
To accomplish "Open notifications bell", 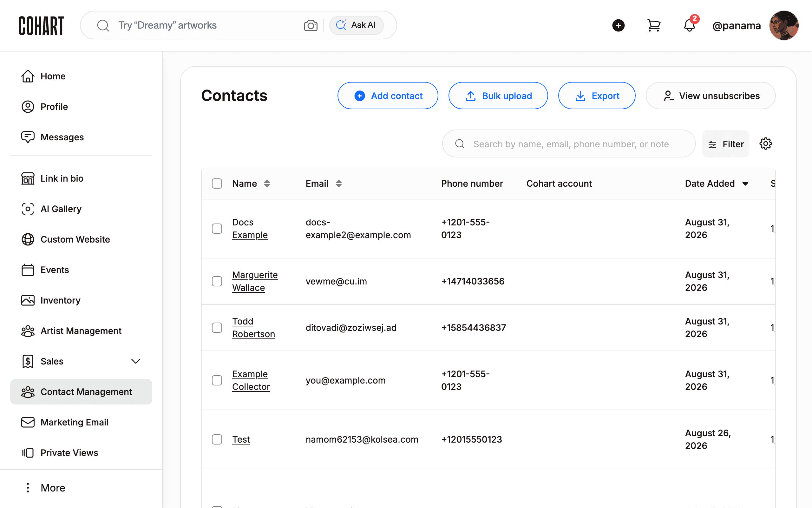I will (x=690, y=25).
